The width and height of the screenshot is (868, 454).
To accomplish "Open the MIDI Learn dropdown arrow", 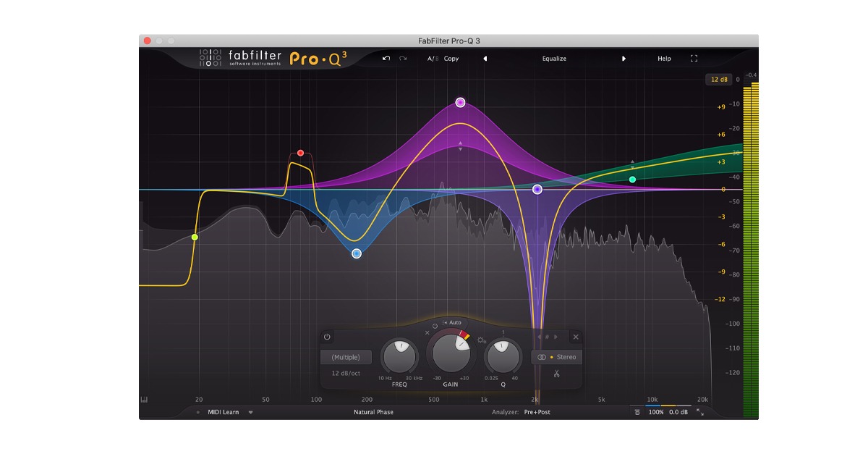I will coord(251,412).
